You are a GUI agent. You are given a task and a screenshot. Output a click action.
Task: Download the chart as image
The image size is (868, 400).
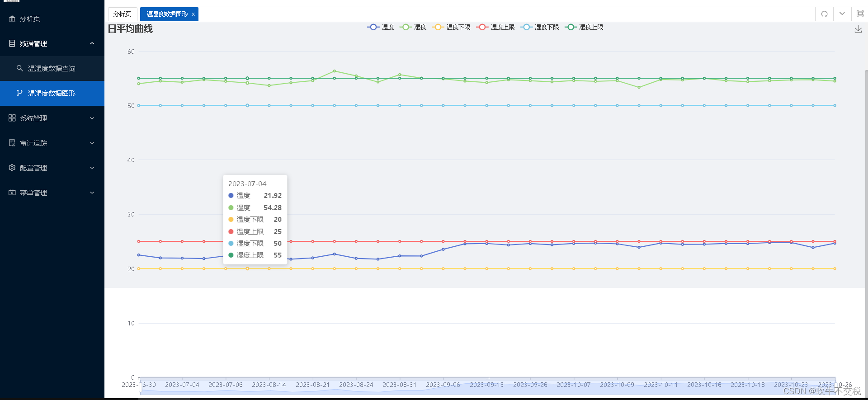coord(858,29)
